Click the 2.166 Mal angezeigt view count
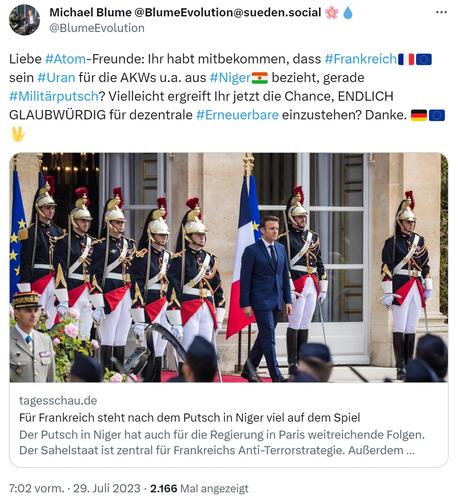This screenshot has width=460, height=501. [199, 488]
